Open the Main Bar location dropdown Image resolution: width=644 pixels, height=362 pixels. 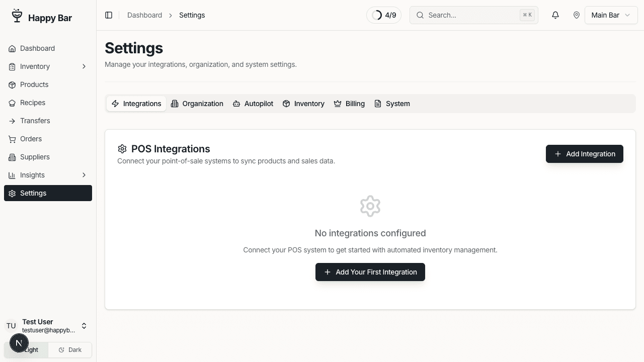(611, 15)
